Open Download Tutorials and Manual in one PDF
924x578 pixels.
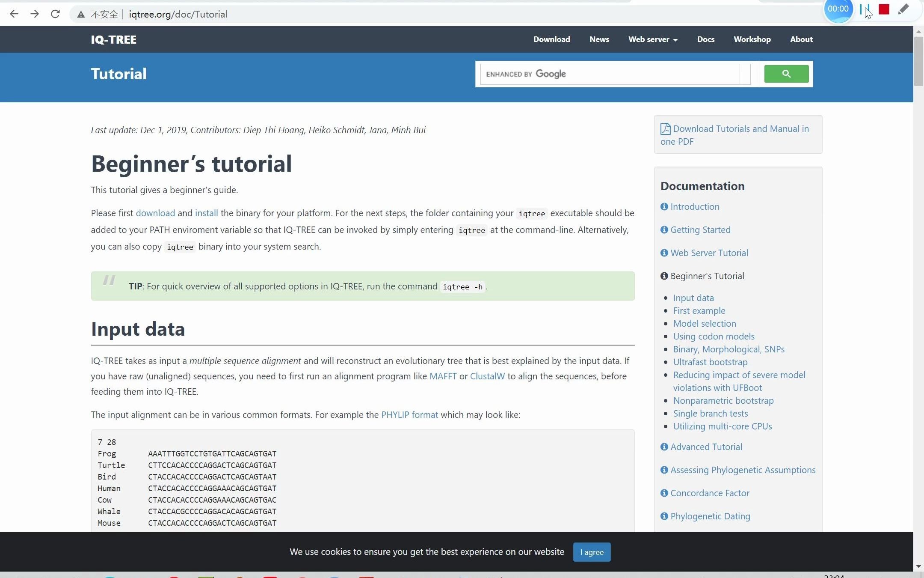(734, 135)
